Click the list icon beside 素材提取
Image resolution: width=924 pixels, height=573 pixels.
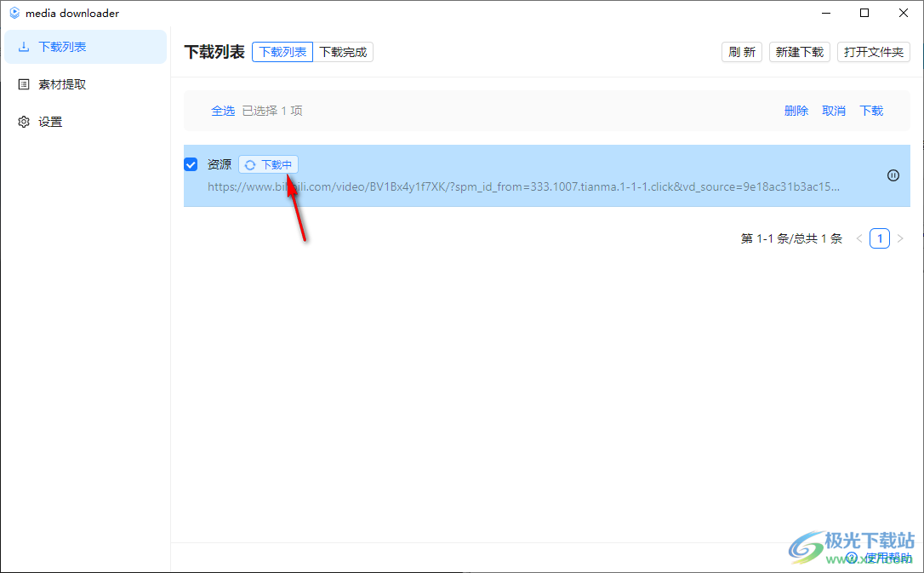coord(24,84)
